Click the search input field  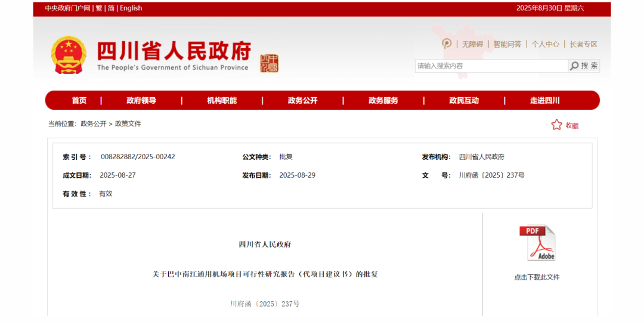[x=491, y=66]
